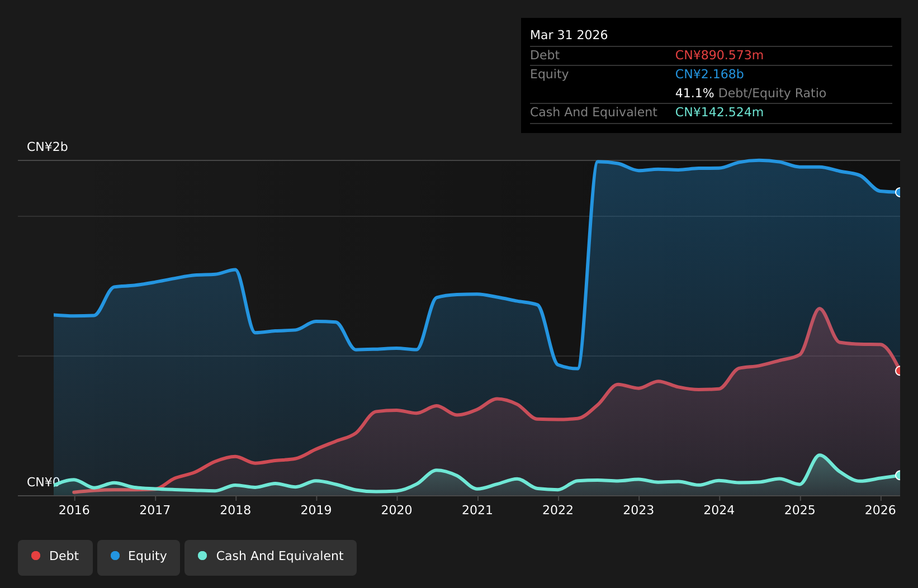Image resolution: width=918 pixels, height=588 pixels.
Task: Click the Mar 31 2026 tooltip date
Action: pos(569,35)
